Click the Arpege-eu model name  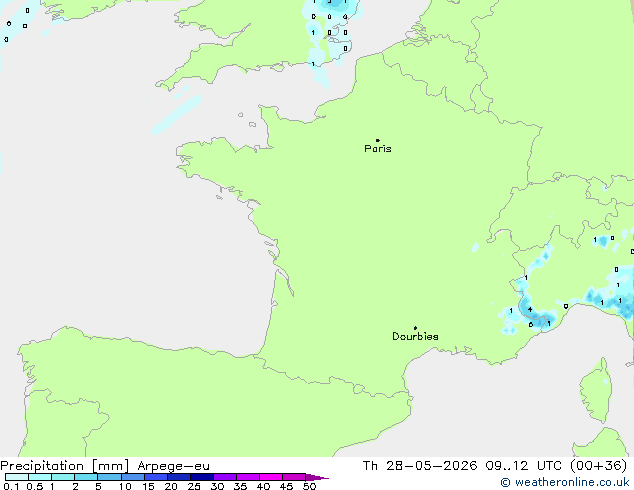point(173,467)
